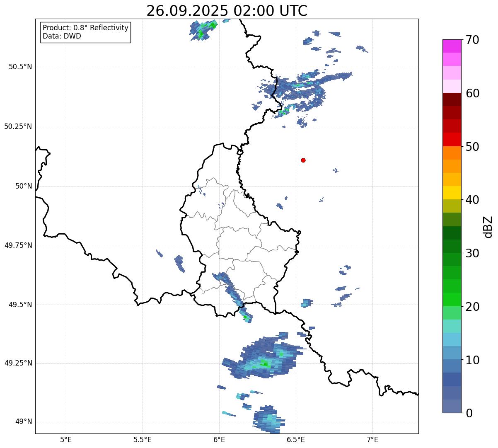Click the 6°E longitude label
Screen dimensions: 498x448
click(219, 439)
